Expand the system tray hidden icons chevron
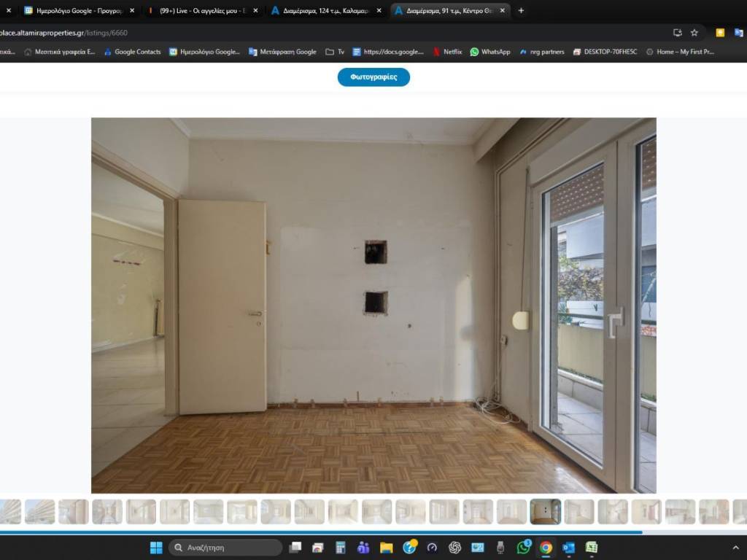The height and width of the screenshot is (560, 747). 735,548
